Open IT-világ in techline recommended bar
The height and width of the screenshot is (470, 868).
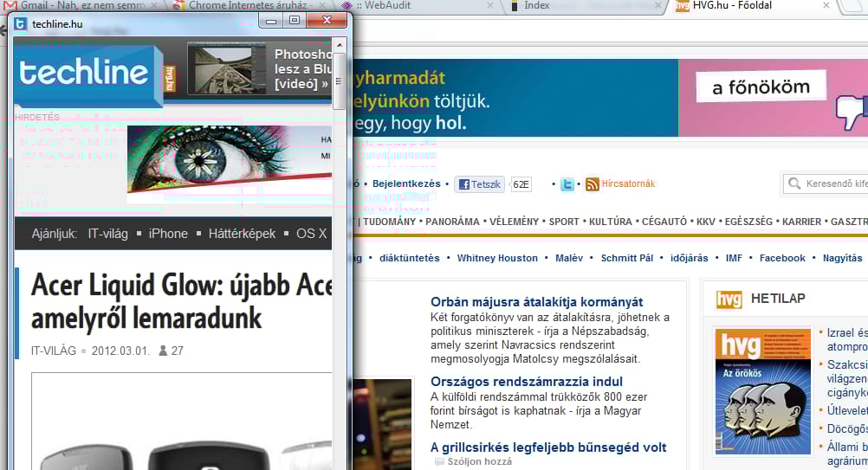[x=108, y=234]
